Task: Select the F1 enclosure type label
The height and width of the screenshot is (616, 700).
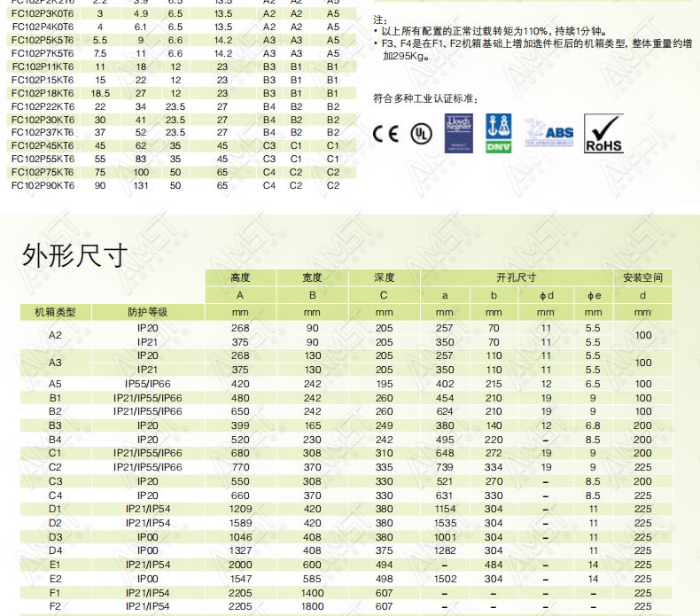Action: point(55,593)
